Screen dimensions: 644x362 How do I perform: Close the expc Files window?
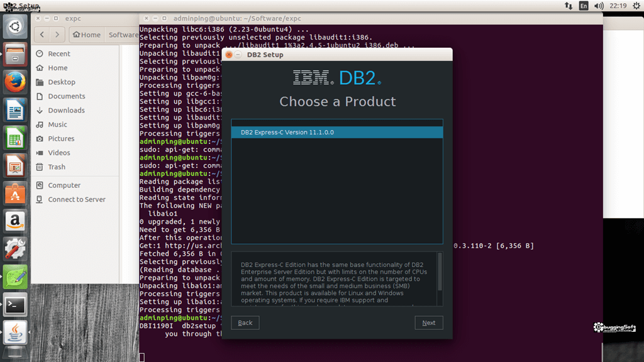(x=38, y=18)
